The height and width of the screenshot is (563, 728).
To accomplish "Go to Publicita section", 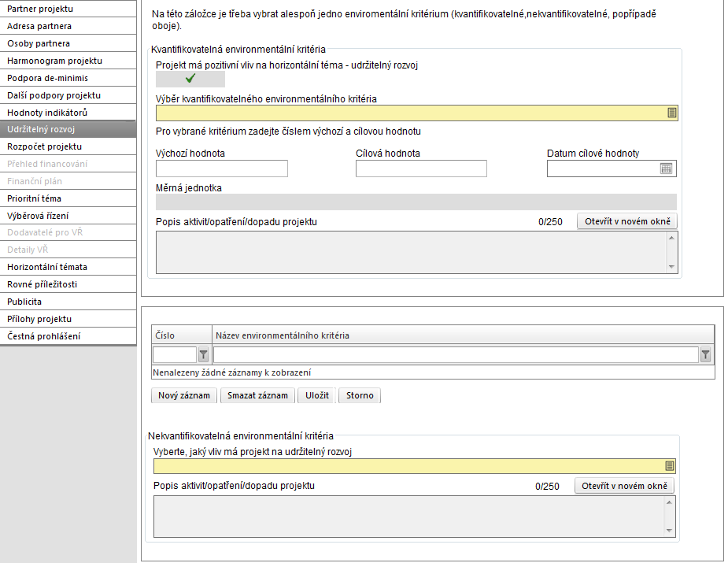I will click(x=68, y=301).
